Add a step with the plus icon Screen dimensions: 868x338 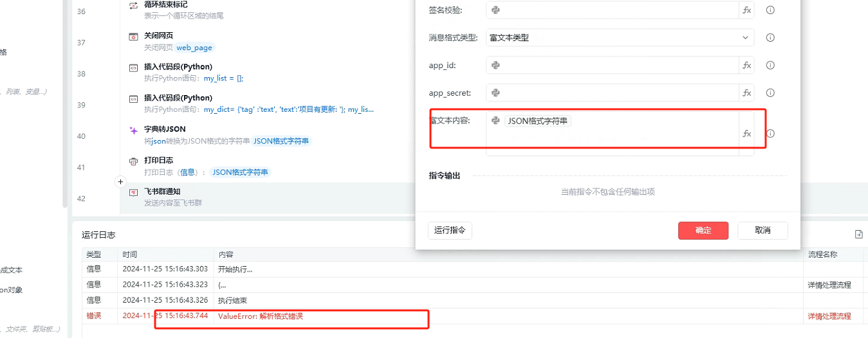120,182
